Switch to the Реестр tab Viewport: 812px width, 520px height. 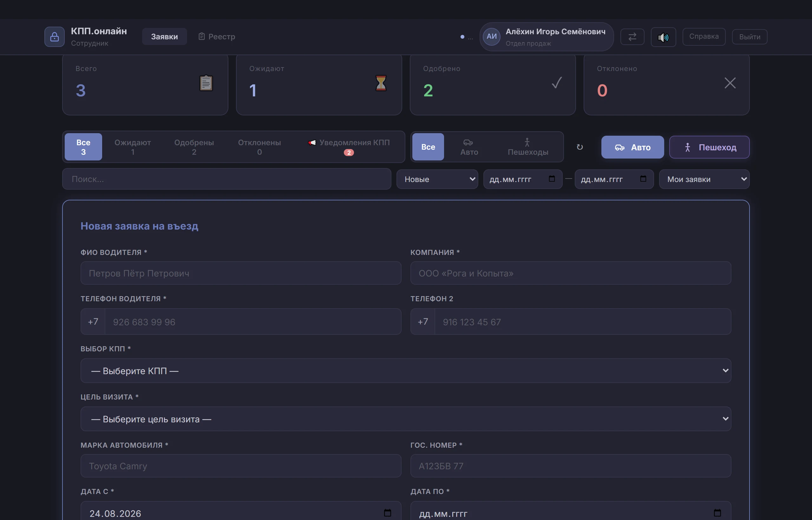217,36
